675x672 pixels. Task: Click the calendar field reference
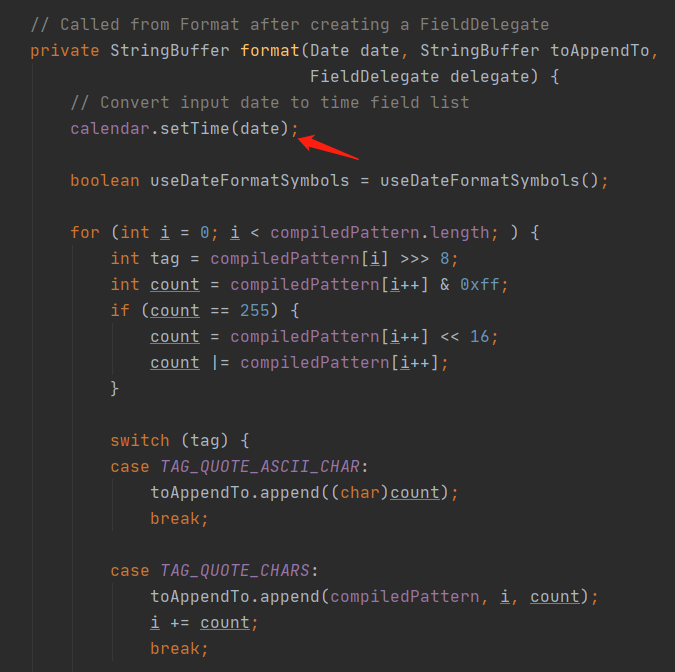(110, 129)
